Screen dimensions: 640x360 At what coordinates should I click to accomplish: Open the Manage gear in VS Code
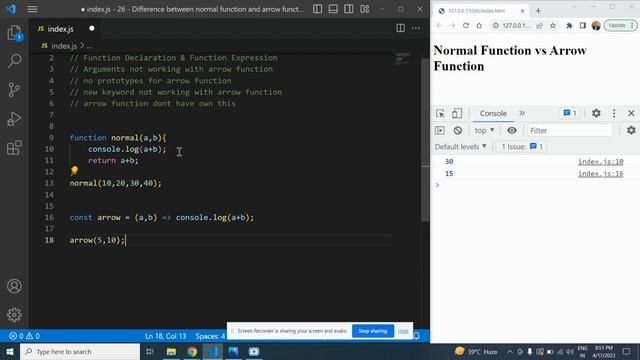(x=14, y=315)
